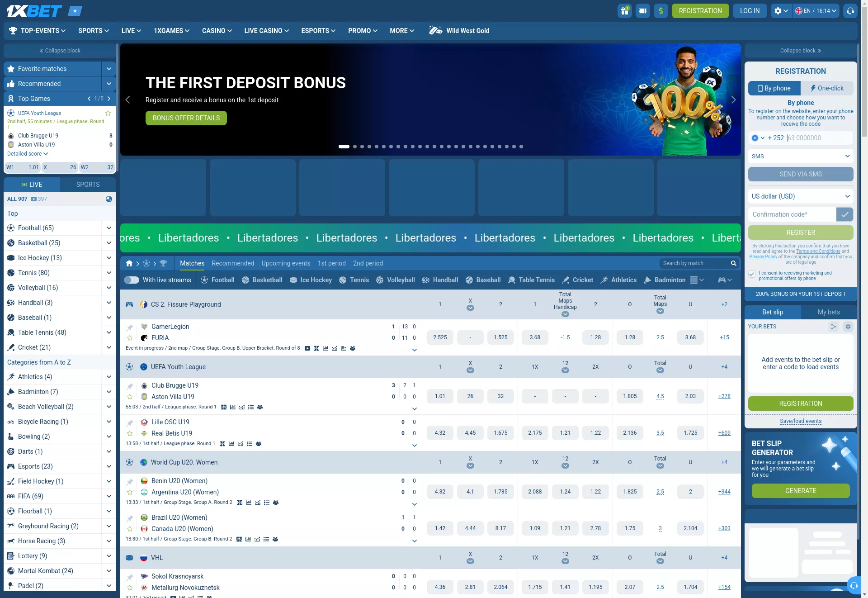The width and height of the screenshot is (868, 598).
Task: Click the bet slip settings gear icon
Action: point(848,327)
